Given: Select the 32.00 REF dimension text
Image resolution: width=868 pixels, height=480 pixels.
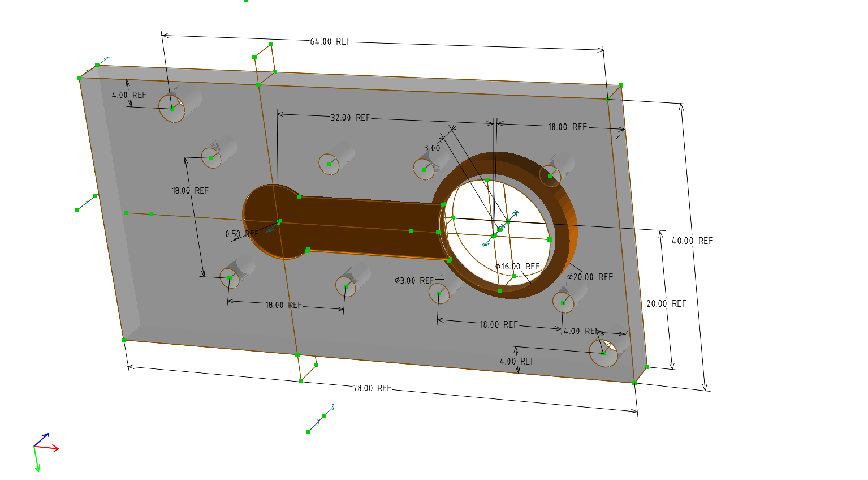Looking at the screenshot, I should [350, 118].
